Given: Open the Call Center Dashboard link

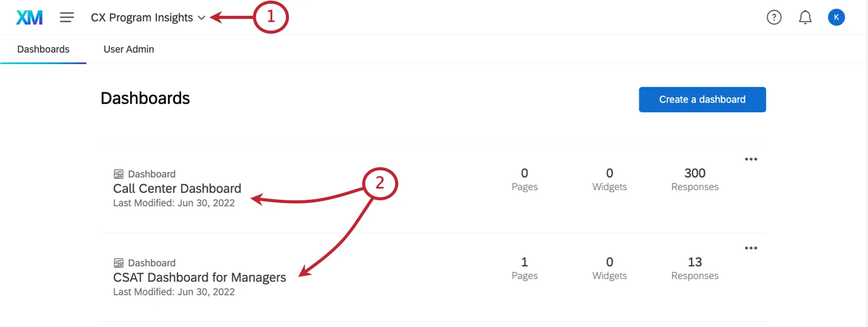Looking at the screenshot, I should click(x=177, y=188).
